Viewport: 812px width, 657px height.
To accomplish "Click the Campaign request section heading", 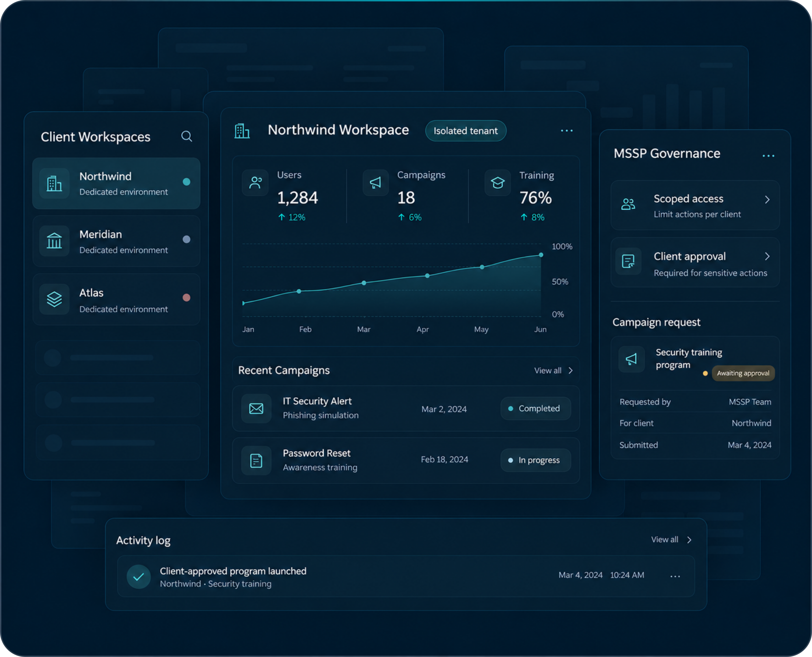I will (656, 322).
